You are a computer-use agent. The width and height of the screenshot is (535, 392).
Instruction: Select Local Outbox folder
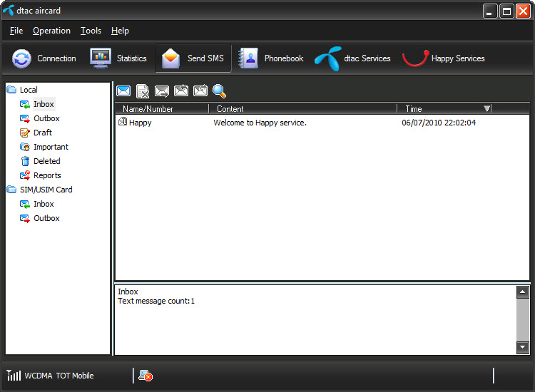tap(40, 118)
